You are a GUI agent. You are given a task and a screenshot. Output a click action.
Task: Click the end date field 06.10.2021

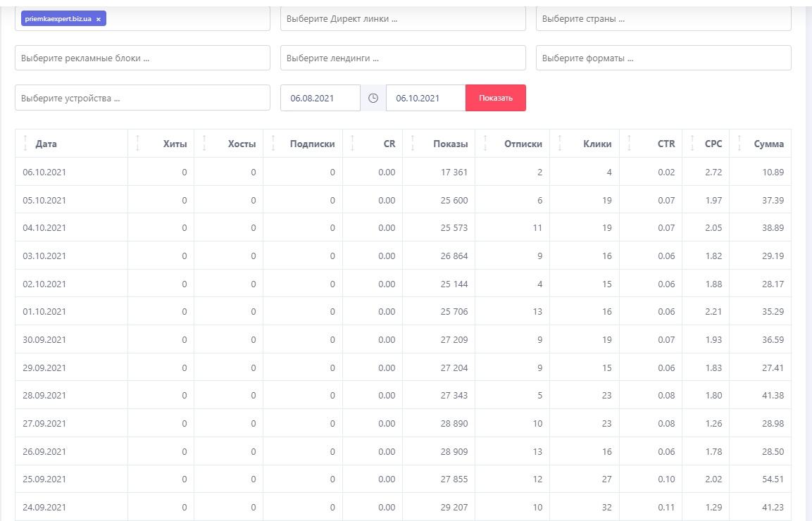[x=425, y=98]
